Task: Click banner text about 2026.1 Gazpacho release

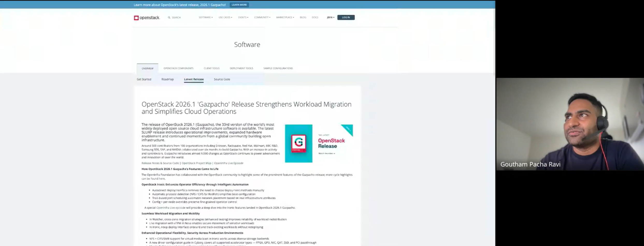Action: [180, 5]
